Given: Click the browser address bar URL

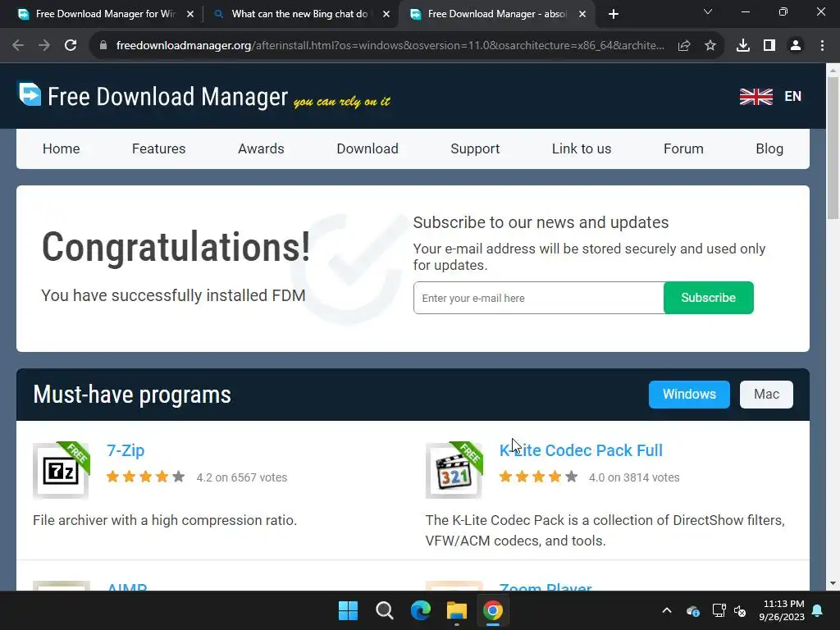Looking at the screenshot, I should pos(390,46).
